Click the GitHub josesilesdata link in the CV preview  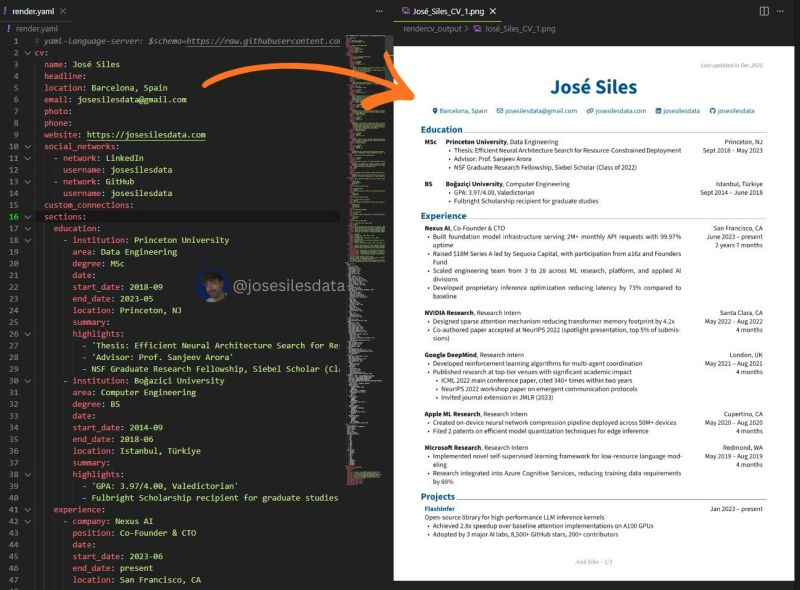point(732,111)
